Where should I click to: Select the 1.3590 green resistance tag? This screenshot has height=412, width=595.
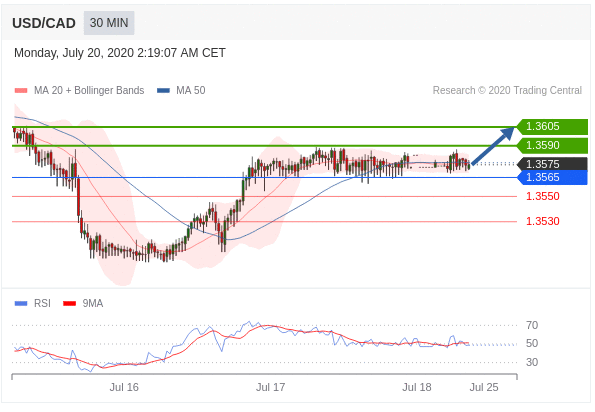pyautogui.click(x=552, y=145)
